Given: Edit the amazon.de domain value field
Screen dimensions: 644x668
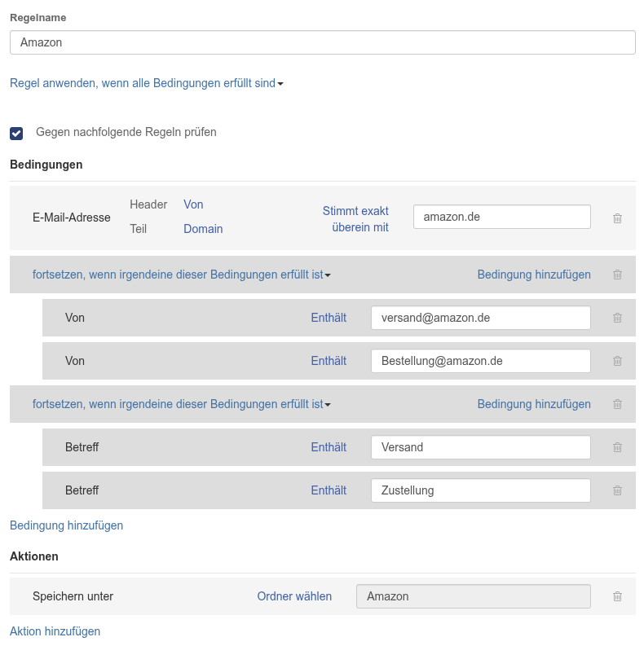Looking at the screenshot, I should pos(501,217).
